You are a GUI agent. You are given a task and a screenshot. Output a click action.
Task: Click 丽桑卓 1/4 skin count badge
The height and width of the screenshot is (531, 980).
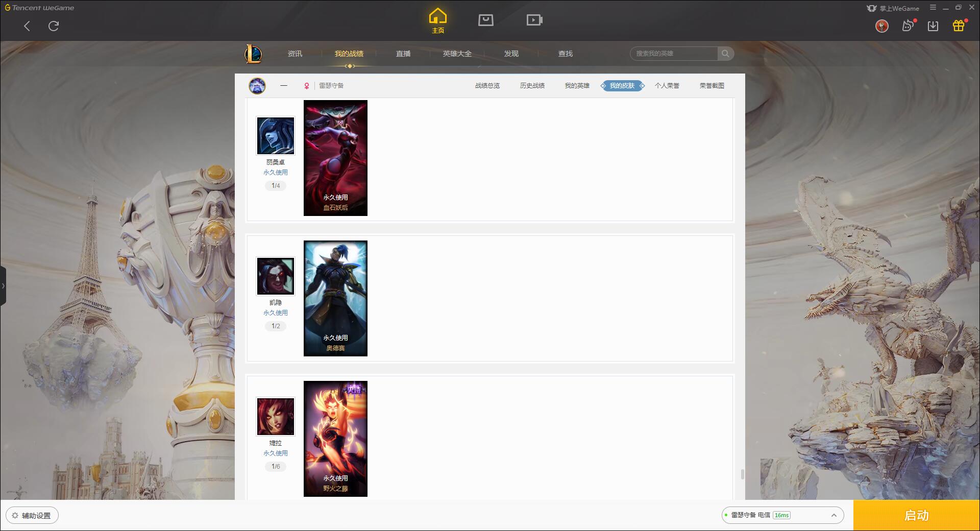point(276,186)
